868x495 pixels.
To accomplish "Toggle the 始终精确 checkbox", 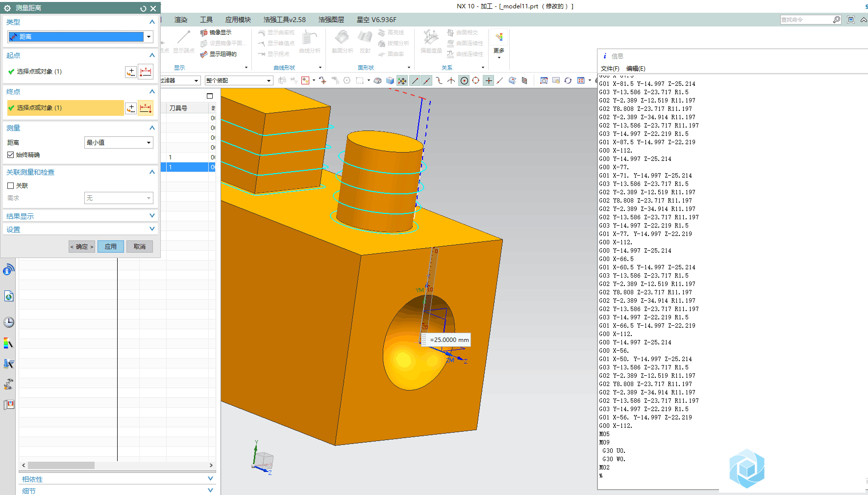I will click(11, 155).
